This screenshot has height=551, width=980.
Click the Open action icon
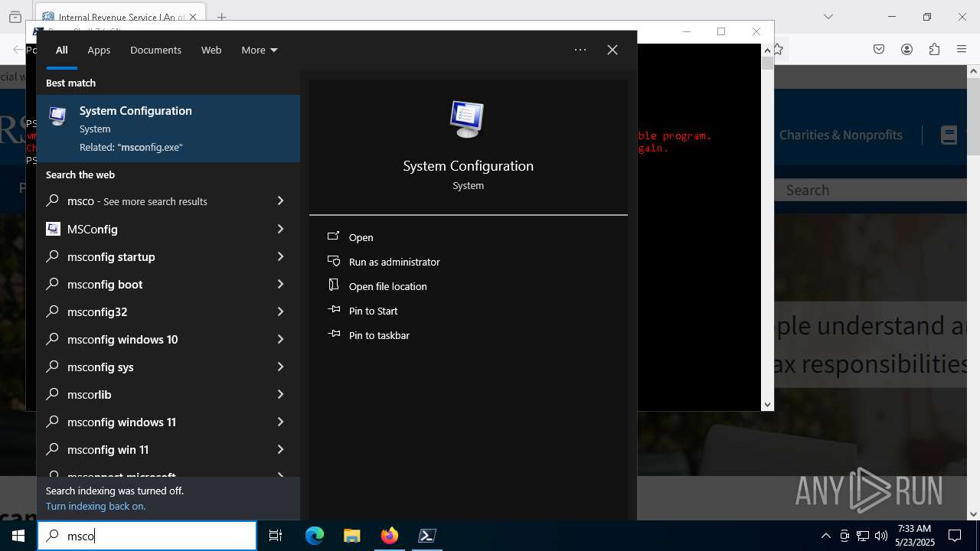(x=333, y=237)
